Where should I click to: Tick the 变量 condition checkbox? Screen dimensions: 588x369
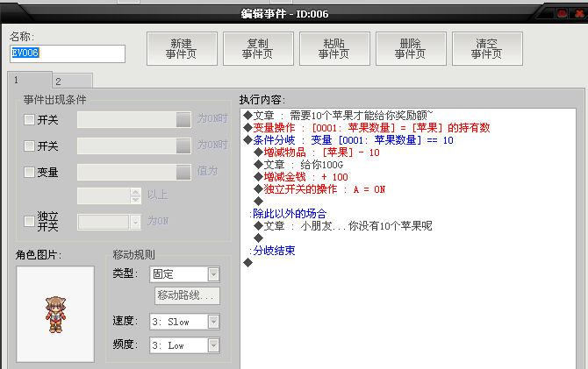[29, 172]
